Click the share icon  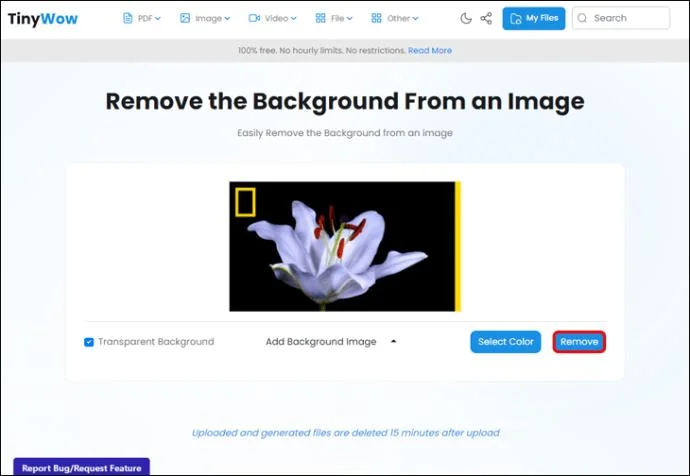point(486,18)
